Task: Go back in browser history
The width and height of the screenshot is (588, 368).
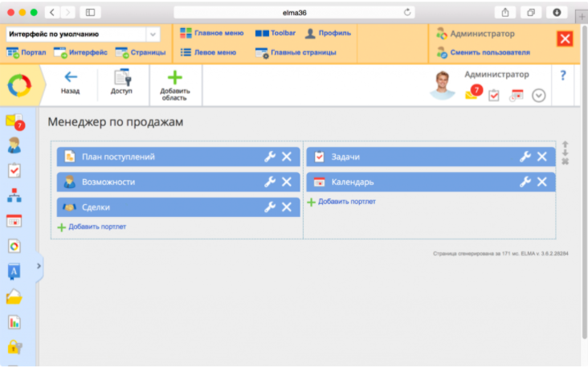Action: (52, 12)
